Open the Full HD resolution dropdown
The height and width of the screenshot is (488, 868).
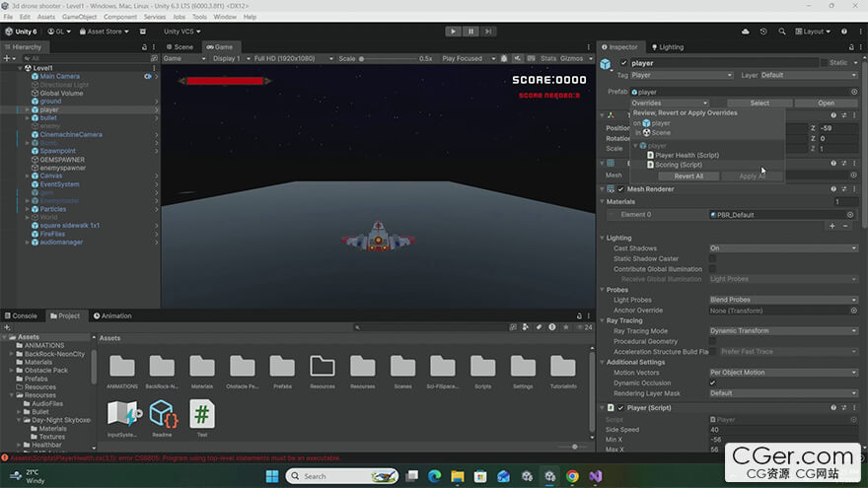point(293,58)
